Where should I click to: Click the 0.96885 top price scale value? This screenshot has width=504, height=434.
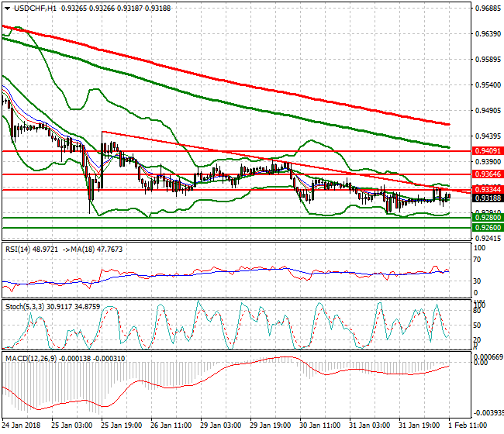coord(488,9)
